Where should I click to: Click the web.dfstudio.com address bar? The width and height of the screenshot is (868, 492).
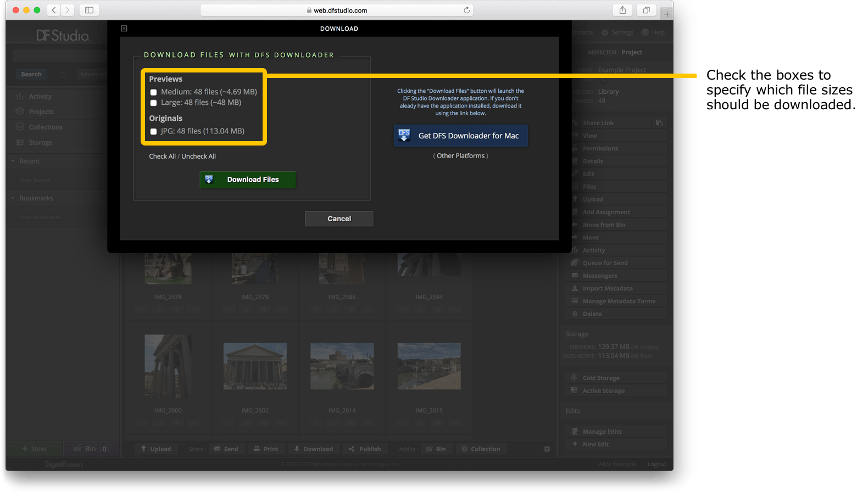point(337,10)
